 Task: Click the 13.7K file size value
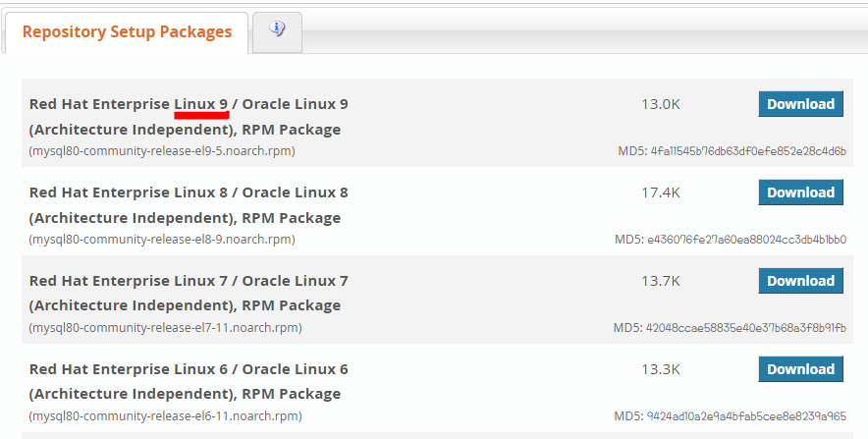[661, 281]
